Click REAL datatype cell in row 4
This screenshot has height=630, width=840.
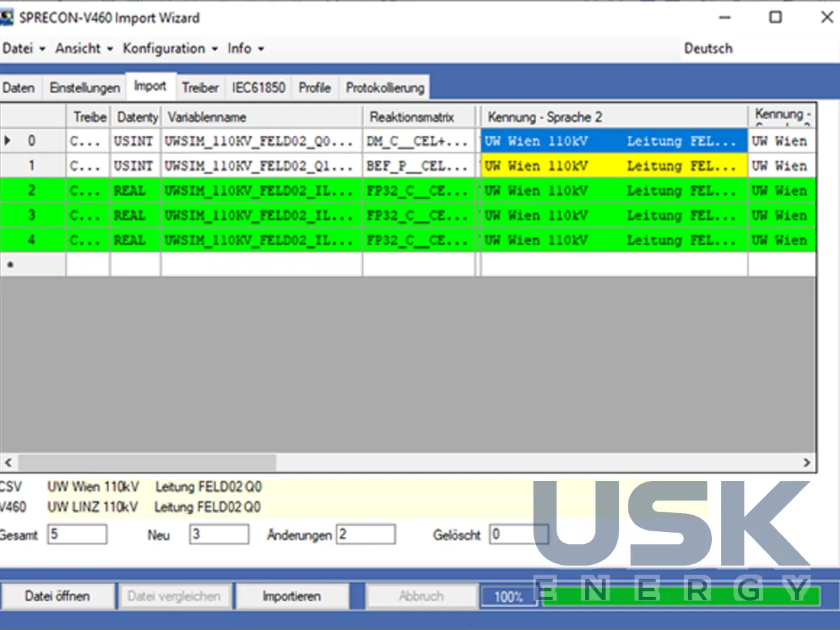(136, 240)
